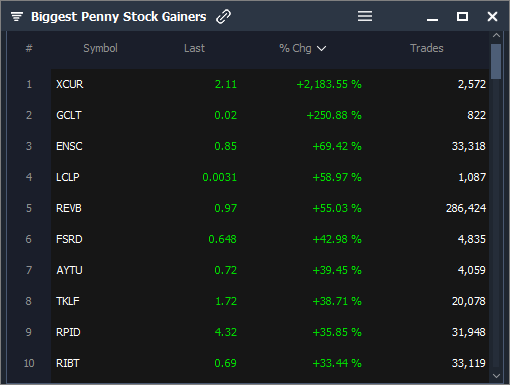
Task: Click the scrollbar up arrow
Action: point(496,35)
